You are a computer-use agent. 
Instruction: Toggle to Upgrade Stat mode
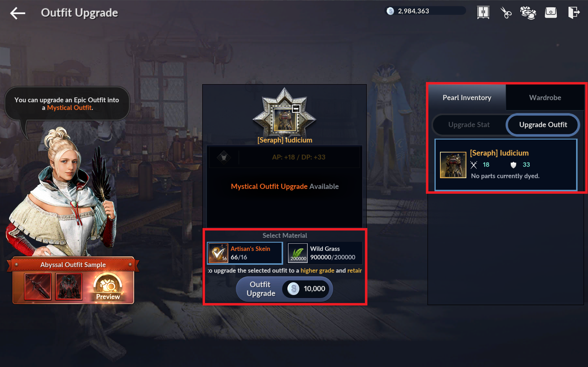point(469,125)
